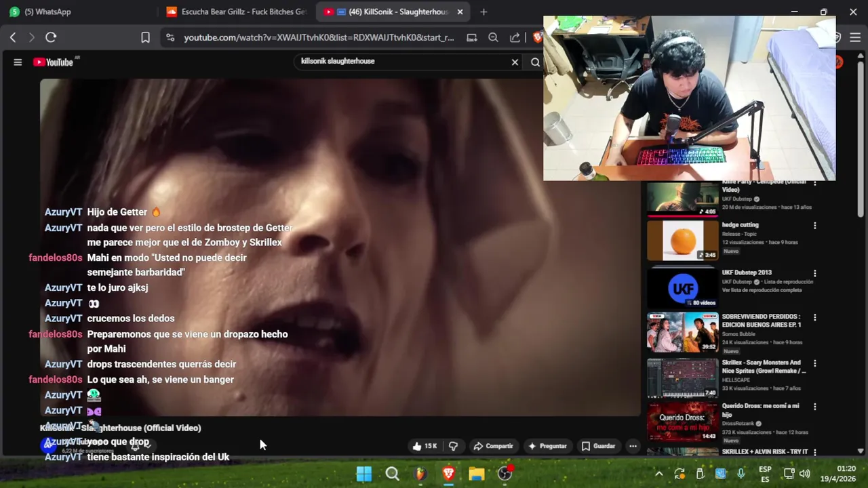This screenshot has width=868, height=488.
Task: Open the YouTube hamburger guide menu
Action: tap(18, 62)
